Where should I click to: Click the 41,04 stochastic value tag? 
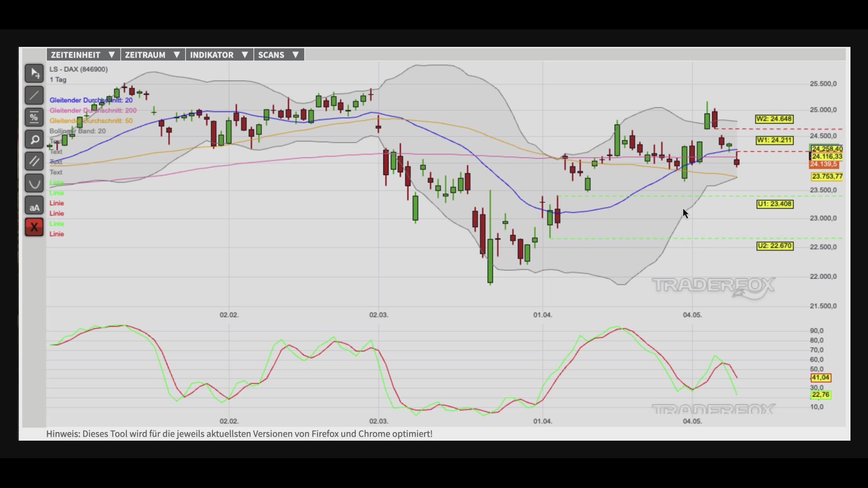821,378
